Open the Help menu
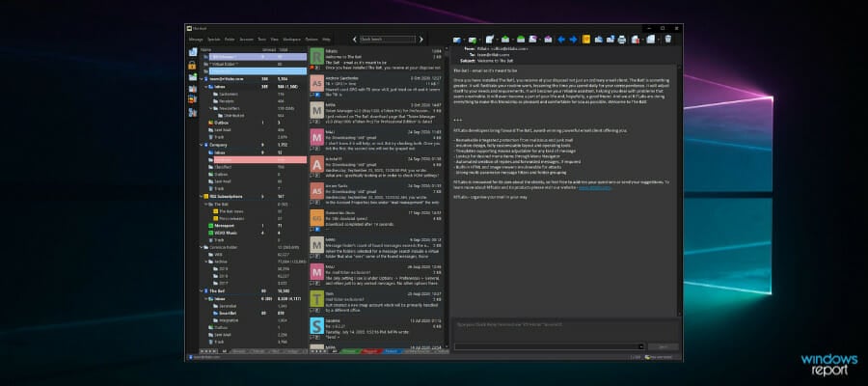 coord(327,40)
